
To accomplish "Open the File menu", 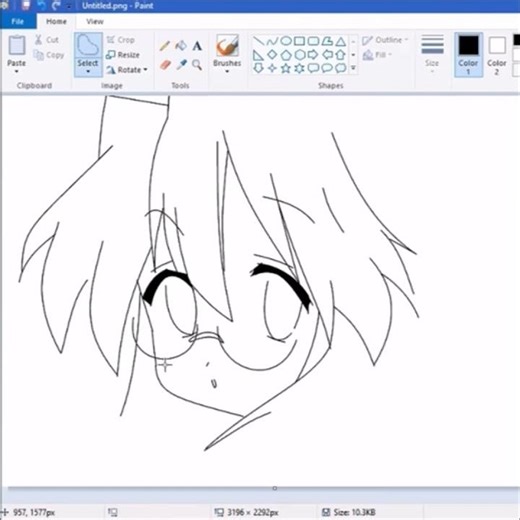I will [18, 22].
